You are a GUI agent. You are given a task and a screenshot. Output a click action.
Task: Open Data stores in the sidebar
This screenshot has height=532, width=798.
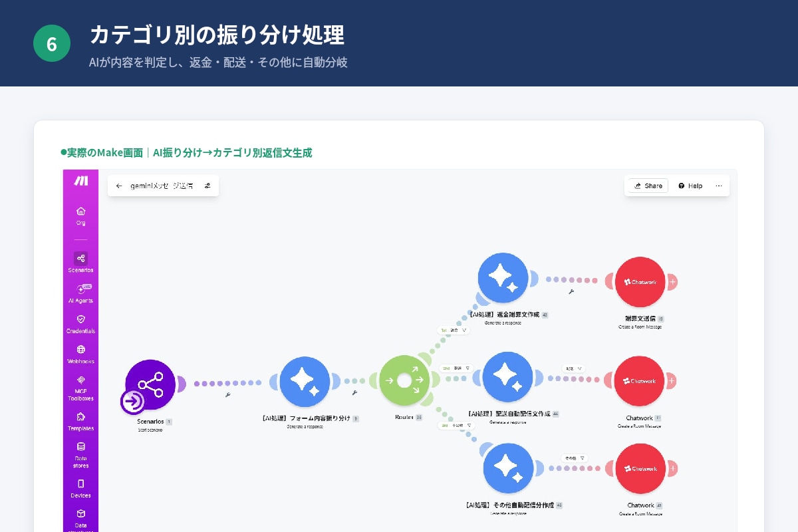pos(80,456)
